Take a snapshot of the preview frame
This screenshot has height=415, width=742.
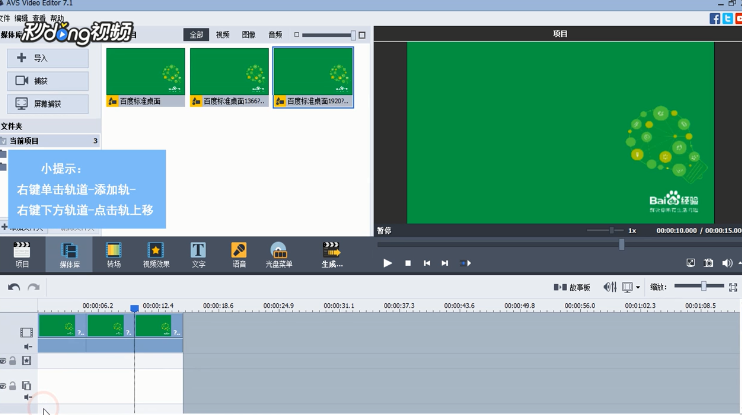click(x=708, y=263)
